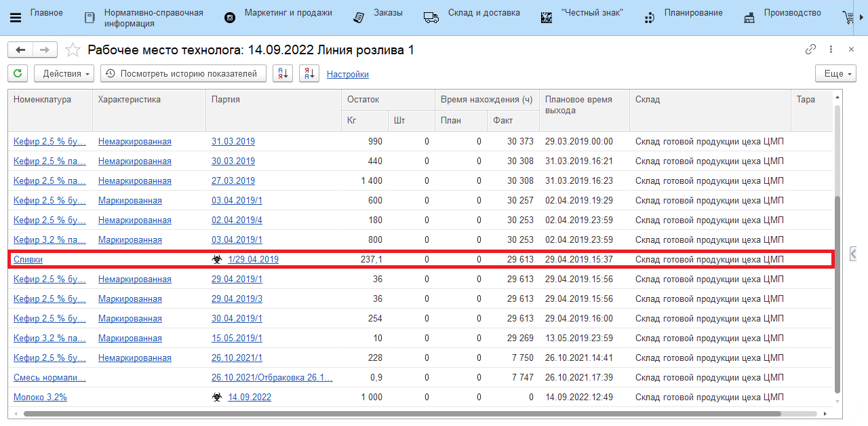Expand the Действия dropdown
The image size is (868, 426).
click(66, 74)
